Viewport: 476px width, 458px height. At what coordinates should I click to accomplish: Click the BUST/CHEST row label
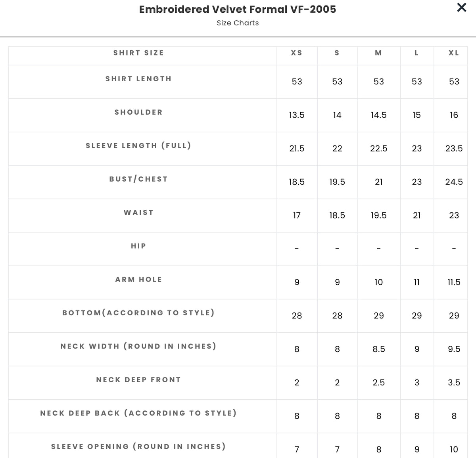click(x=138, y=179)
